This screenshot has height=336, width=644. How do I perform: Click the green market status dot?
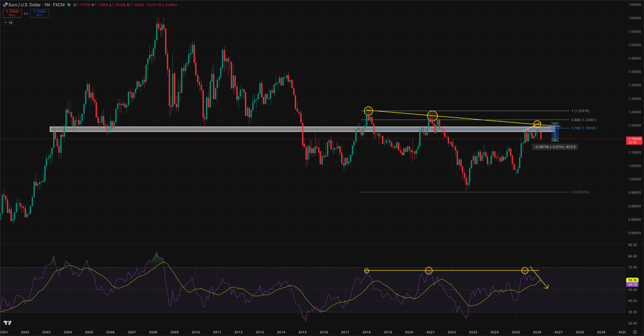69,5
